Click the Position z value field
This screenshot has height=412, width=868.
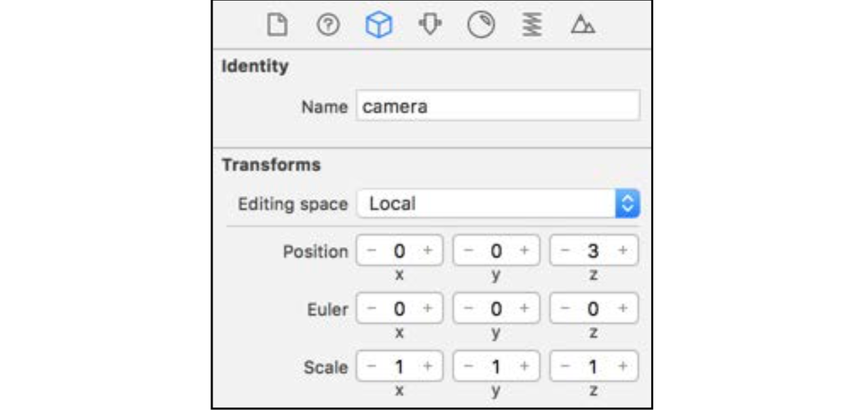(x=594, y=251)
